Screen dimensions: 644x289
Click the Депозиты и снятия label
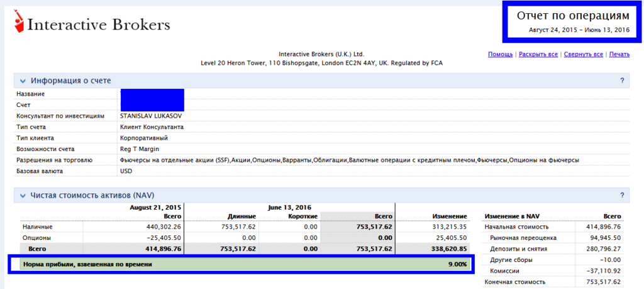coord(518,249)
